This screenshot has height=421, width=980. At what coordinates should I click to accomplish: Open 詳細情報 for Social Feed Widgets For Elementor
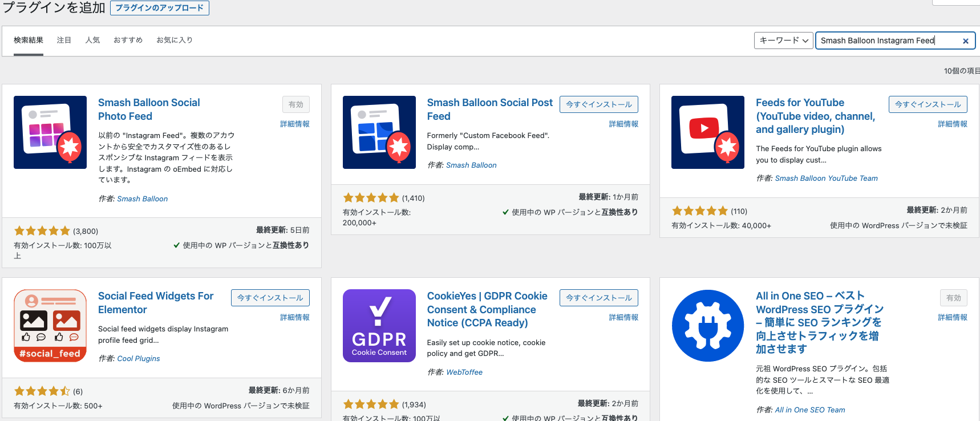[x=295, y=317]
